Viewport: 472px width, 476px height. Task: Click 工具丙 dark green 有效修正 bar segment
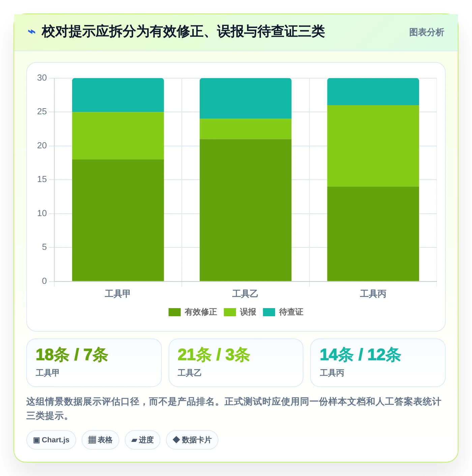tap(373, 234)
